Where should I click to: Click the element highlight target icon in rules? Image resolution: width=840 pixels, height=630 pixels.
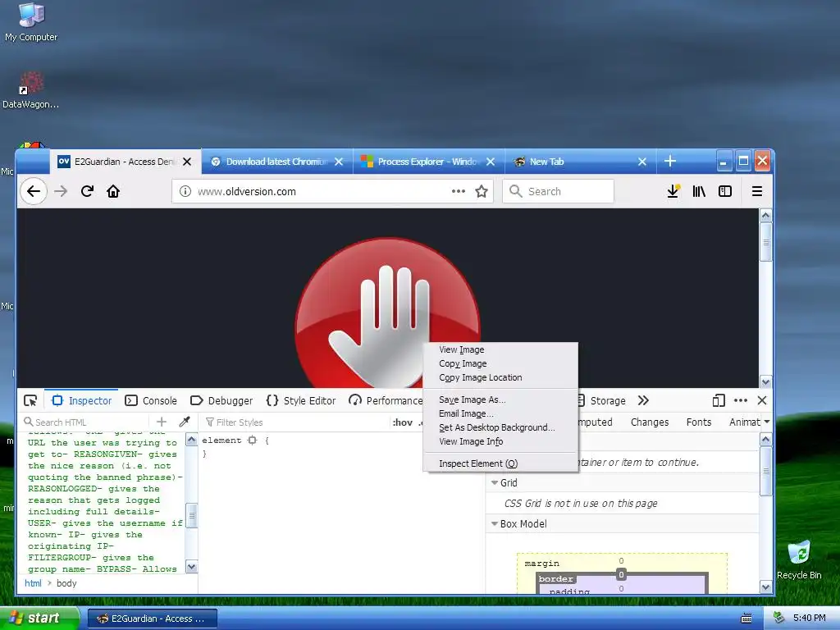[253, 441]
